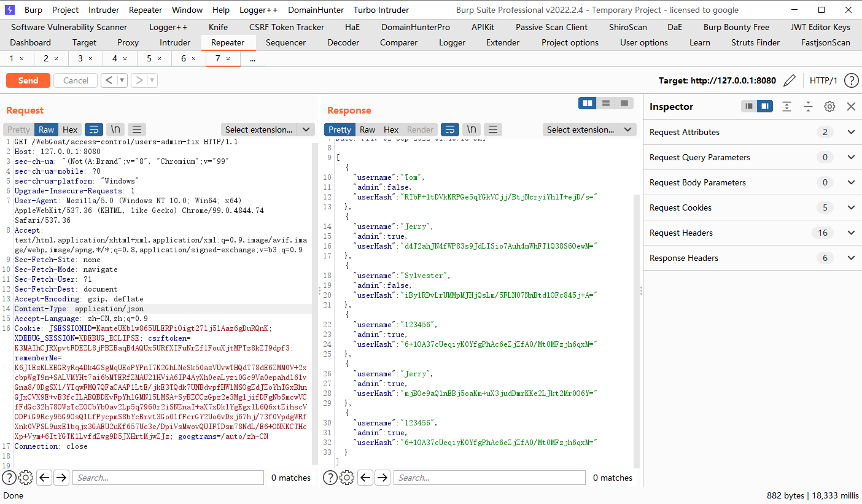Open help via question mark beside HTTP/1
The height and width of the screenshot is (504, 862).
tap(851, 80)
